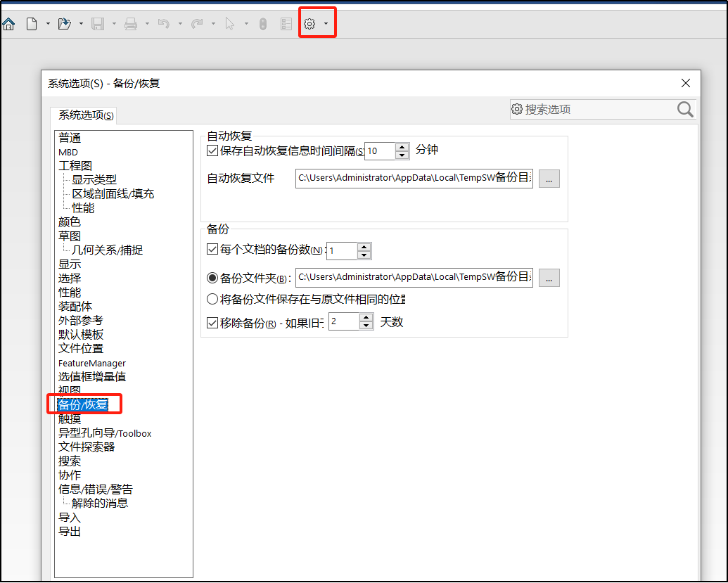Select 文件位置 in the options list
This screenshot has width=728, height=583.
(81, 348)
